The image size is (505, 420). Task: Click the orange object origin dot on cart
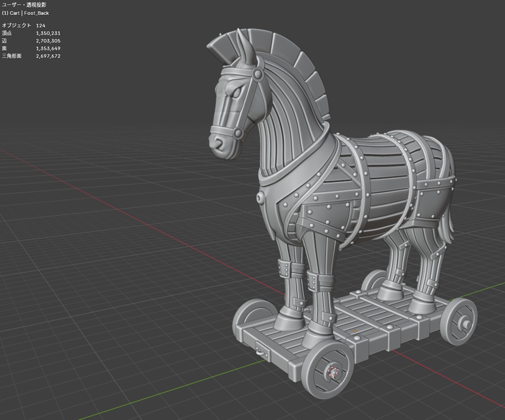click(x=355, y=331)
